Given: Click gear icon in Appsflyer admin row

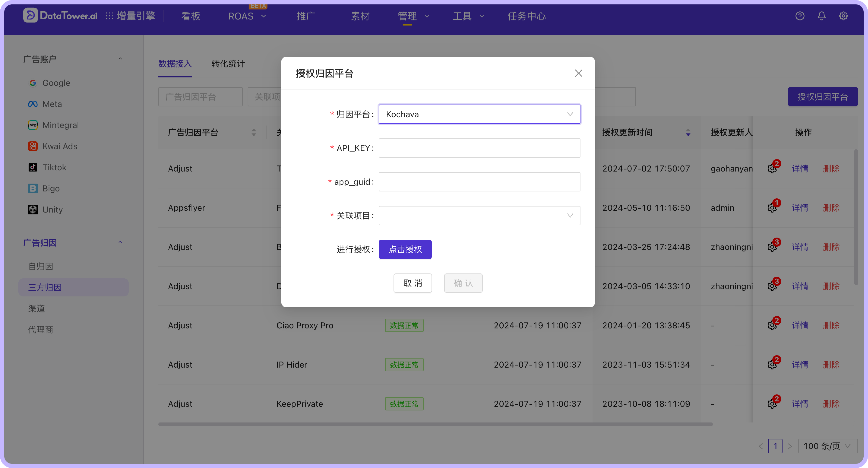Looking at the screenshot, I should (772, 208).
